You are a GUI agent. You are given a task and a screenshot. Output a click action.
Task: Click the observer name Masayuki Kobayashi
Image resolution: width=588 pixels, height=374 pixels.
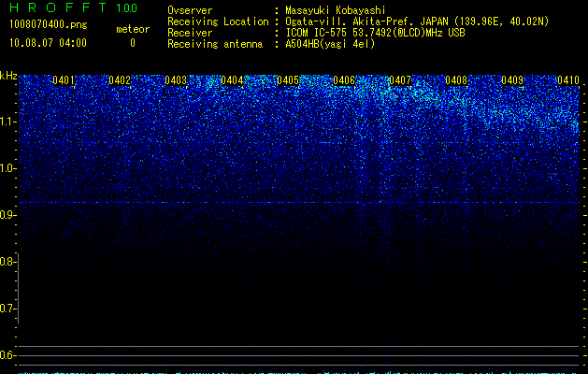tap(336, 10)
